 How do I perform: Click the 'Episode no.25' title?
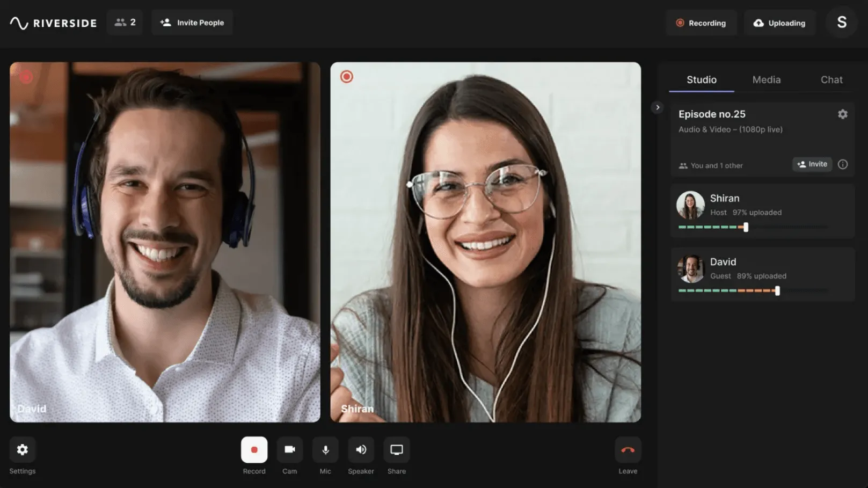coord(712,114)
